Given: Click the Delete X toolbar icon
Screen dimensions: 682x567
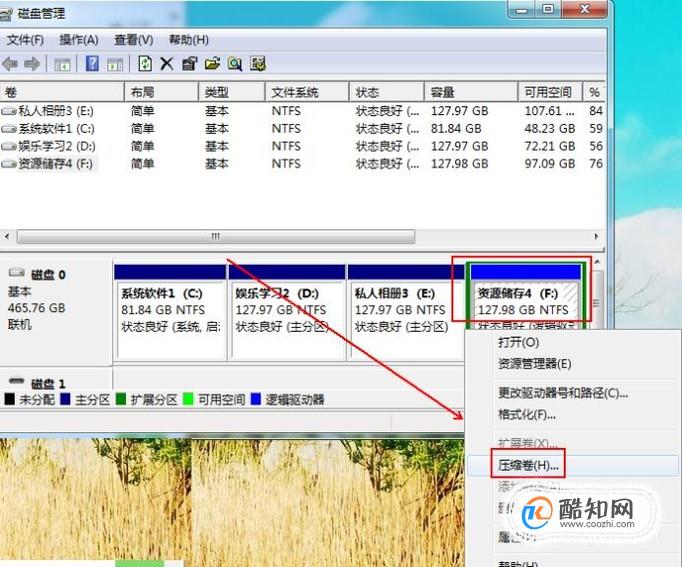Looking at the screenshot, I should click(x=167, y=64).
